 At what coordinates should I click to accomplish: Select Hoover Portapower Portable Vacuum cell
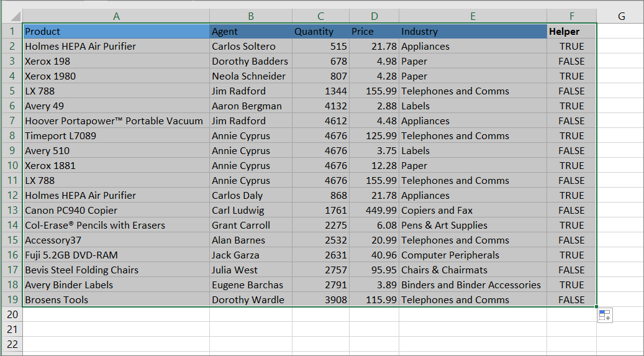(116, 121)
